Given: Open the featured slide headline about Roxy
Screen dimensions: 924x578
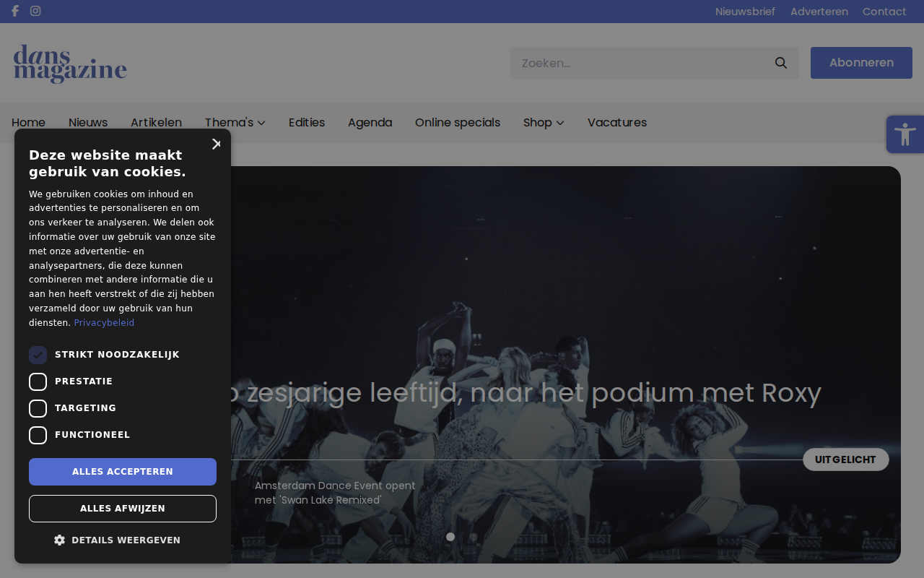Looking at the screenshot, I should 526,393.
